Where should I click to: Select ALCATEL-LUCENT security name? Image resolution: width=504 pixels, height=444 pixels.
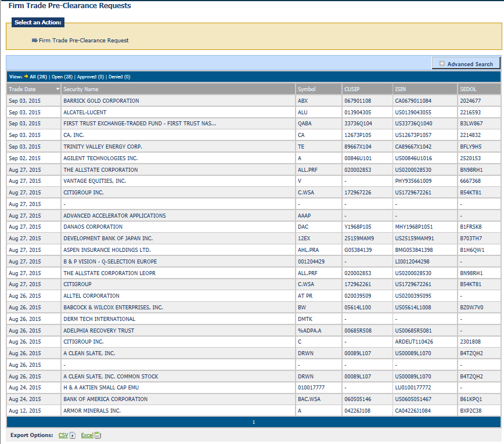(85, 113)
